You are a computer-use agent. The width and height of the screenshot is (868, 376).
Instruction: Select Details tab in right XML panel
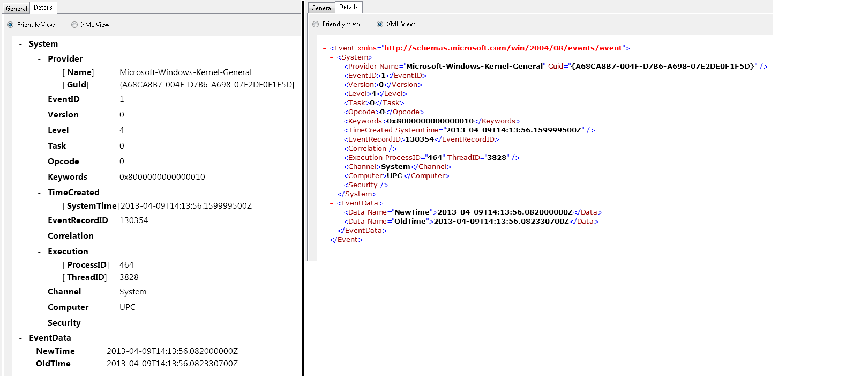348,7
